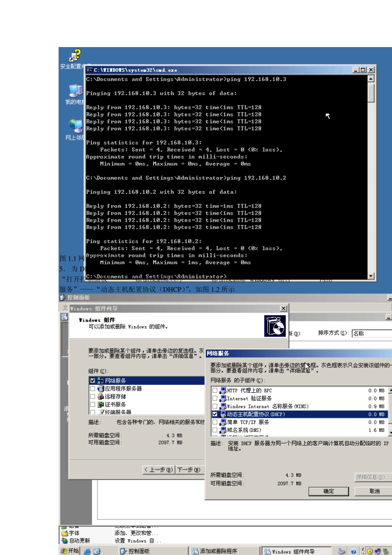Click 确定 in the 网络服务 dialog
The image size is (392, 555).
[328, 491]
